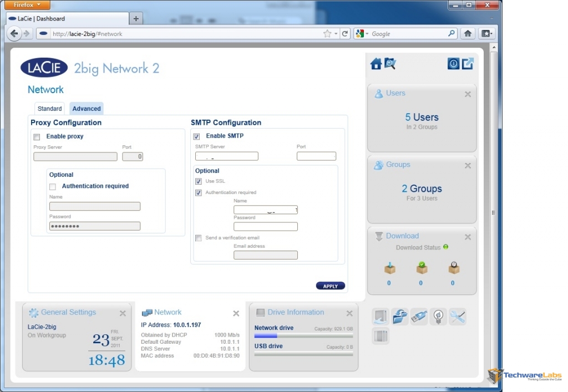Close the General Settings widget
568x392 pixels.
pyautogui.click(x=123, y=313)
